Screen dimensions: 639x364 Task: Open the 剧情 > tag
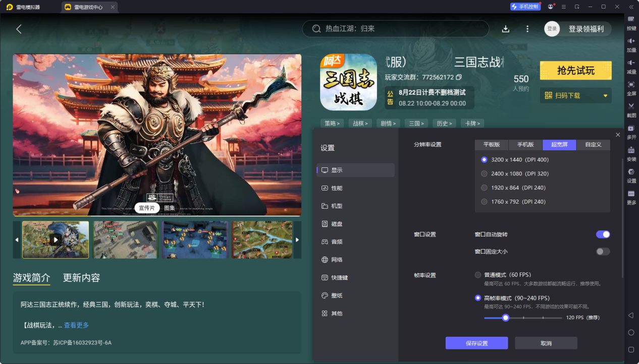click(389, 123)
